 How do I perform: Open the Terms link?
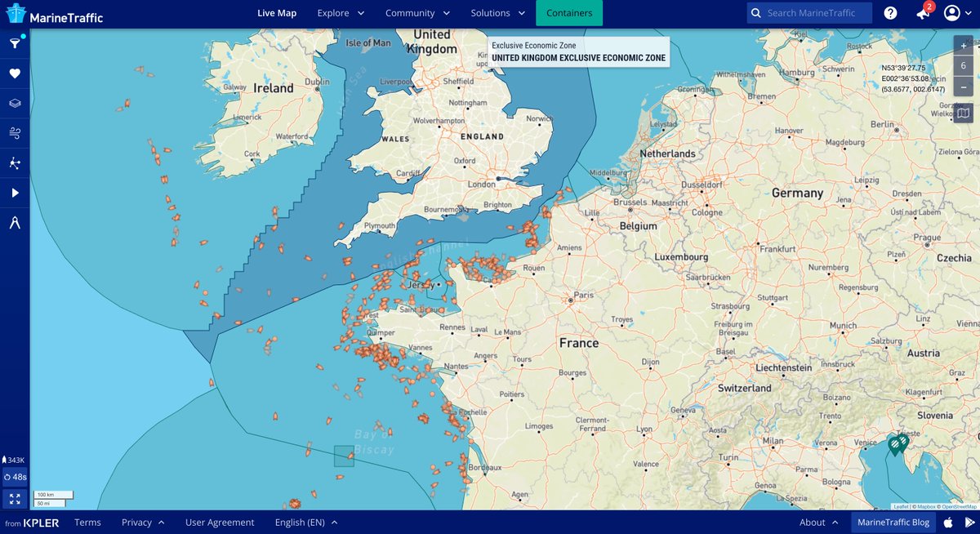(x=87, y=523)
